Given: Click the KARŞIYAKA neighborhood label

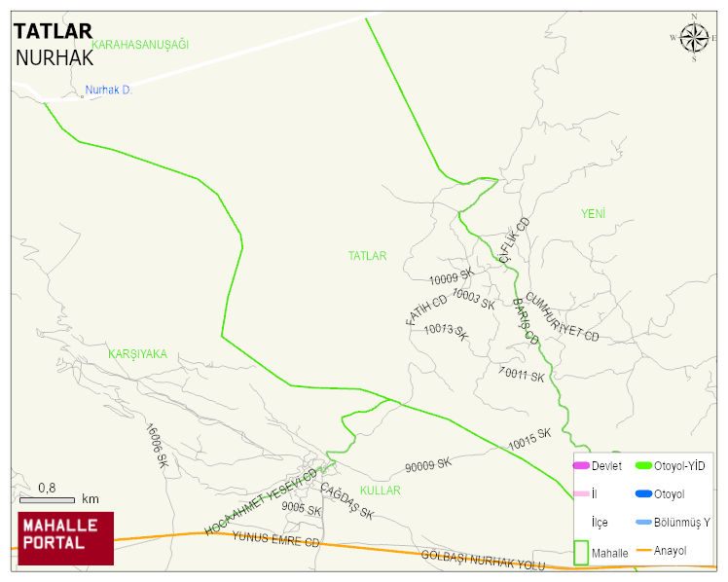Looking at the screenshot, I should point(137,354).
